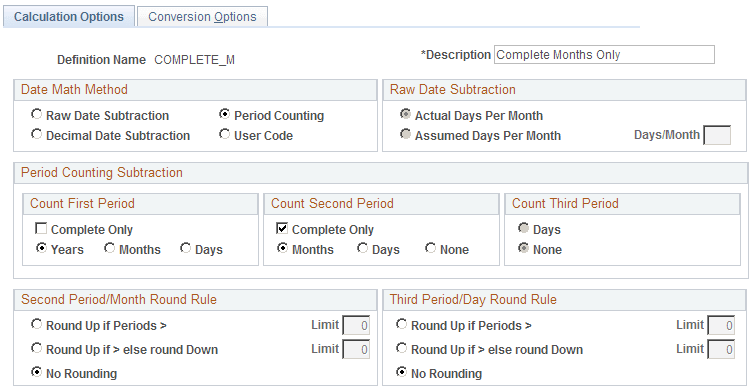Viewport: 754px width, 391px height.
Task: Select Months in Count Second Period
Action: click(283, 248)
